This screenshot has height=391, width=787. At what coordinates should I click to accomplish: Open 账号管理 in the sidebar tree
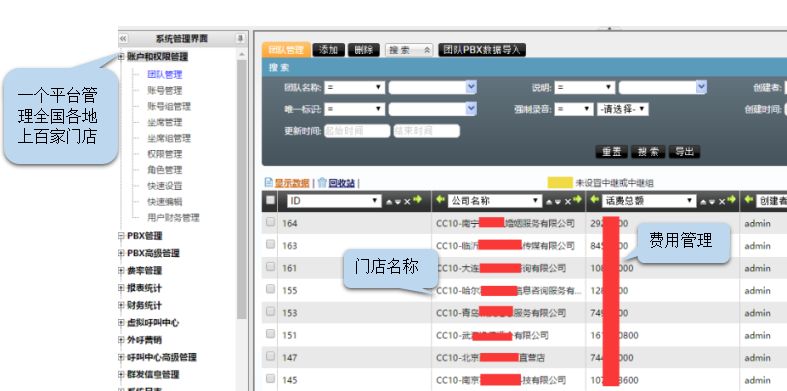(x=165, y=90)
